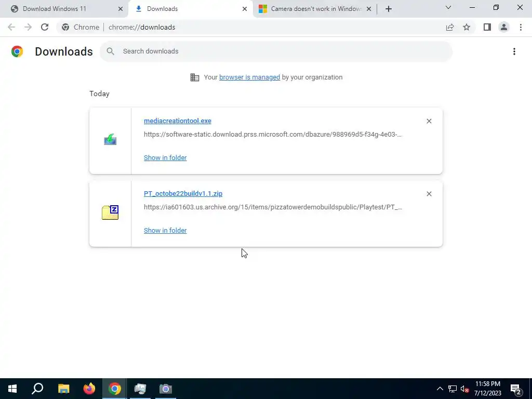Click the organization building icon
532x399 pixels.
(x=195, y=77)
